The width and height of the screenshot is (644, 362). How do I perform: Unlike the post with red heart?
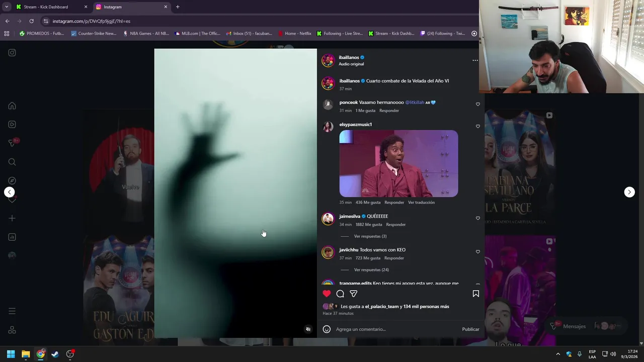pyautogui.click(x=327, y=294)
